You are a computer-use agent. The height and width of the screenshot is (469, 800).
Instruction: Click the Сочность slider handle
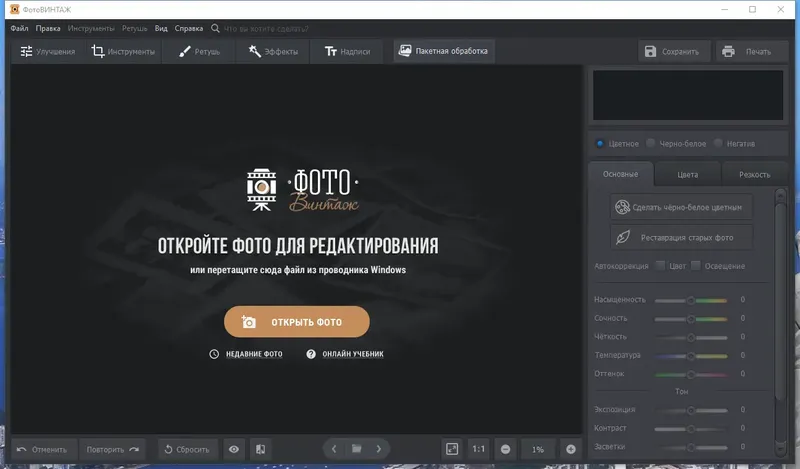coord(691,319)
